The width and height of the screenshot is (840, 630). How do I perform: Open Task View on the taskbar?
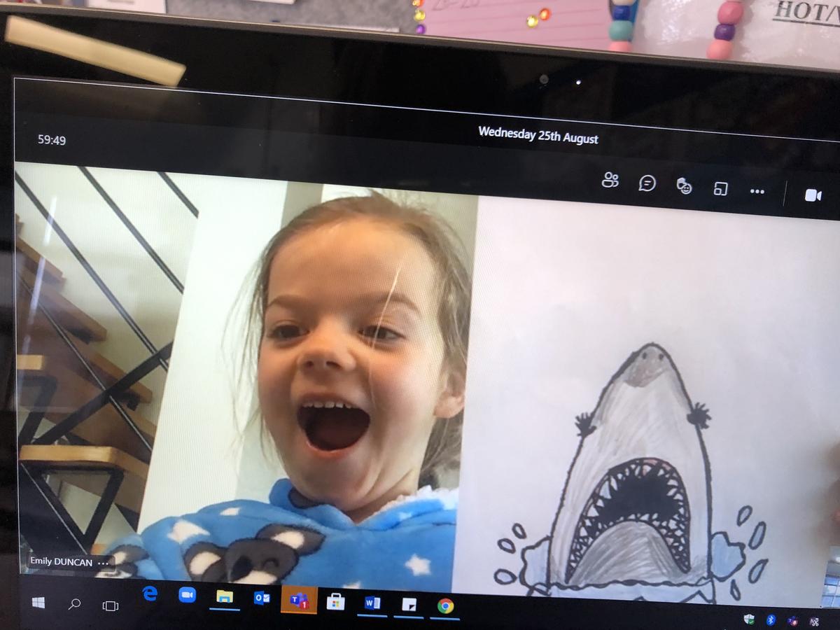111,605
